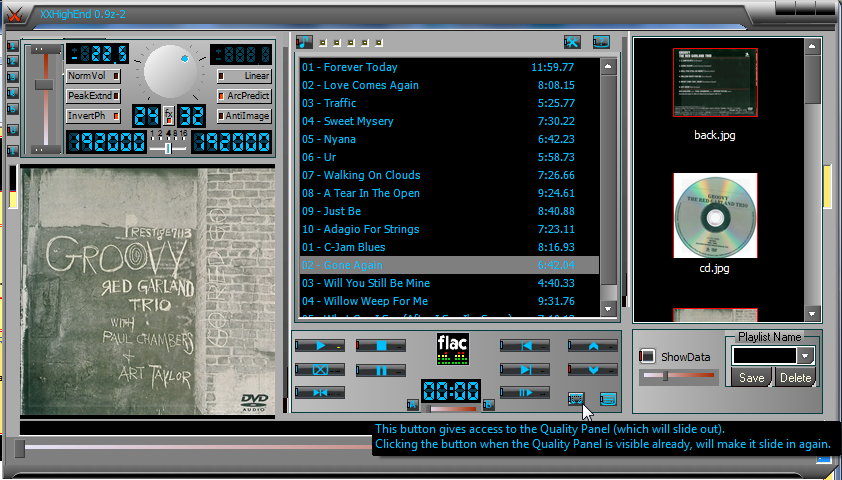The height and width of the screenshot is (480, 842).
Task: Open the Quality Panel button
Action: point(576,399)
